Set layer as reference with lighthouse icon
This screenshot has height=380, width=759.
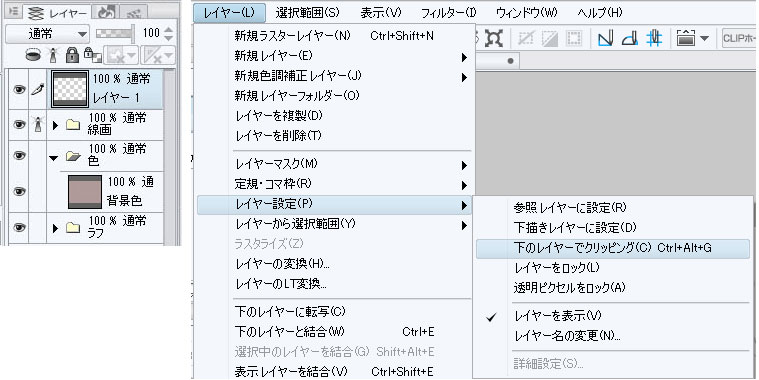53,55
